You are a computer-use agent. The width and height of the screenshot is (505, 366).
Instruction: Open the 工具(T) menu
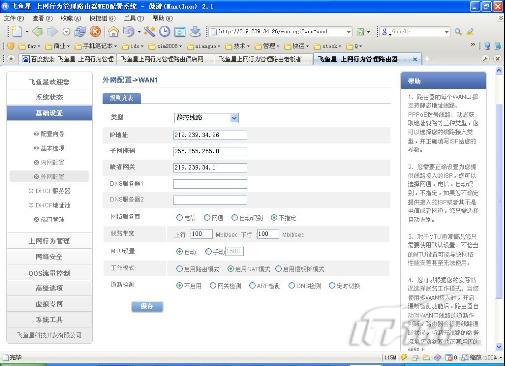[x=134, y=18]
